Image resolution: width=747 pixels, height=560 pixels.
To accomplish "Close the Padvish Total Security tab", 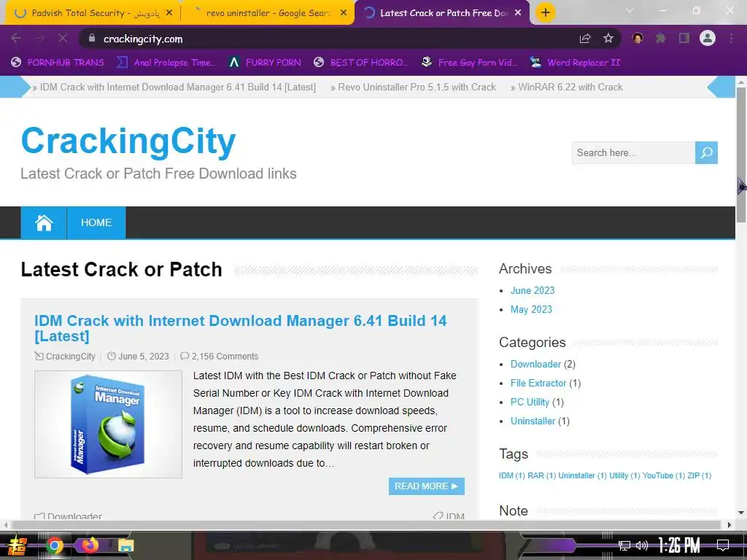I will click(x=169, y=13).
